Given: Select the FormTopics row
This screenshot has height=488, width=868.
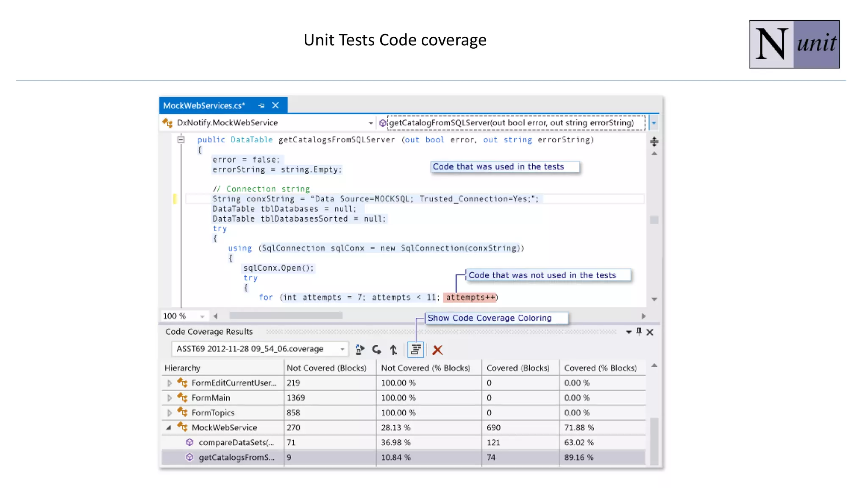Looking at the screenshot, I should [x=403, y=413].
